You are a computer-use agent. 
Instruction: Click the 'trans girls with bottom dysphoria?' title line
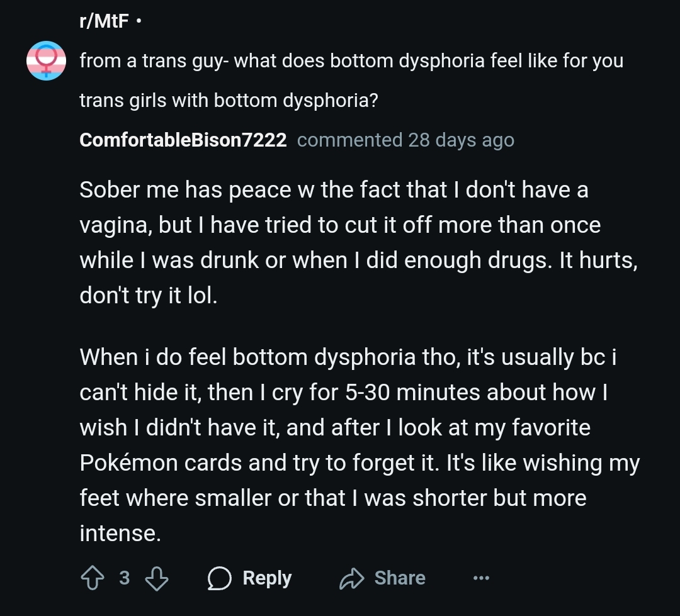pos(229,101)
